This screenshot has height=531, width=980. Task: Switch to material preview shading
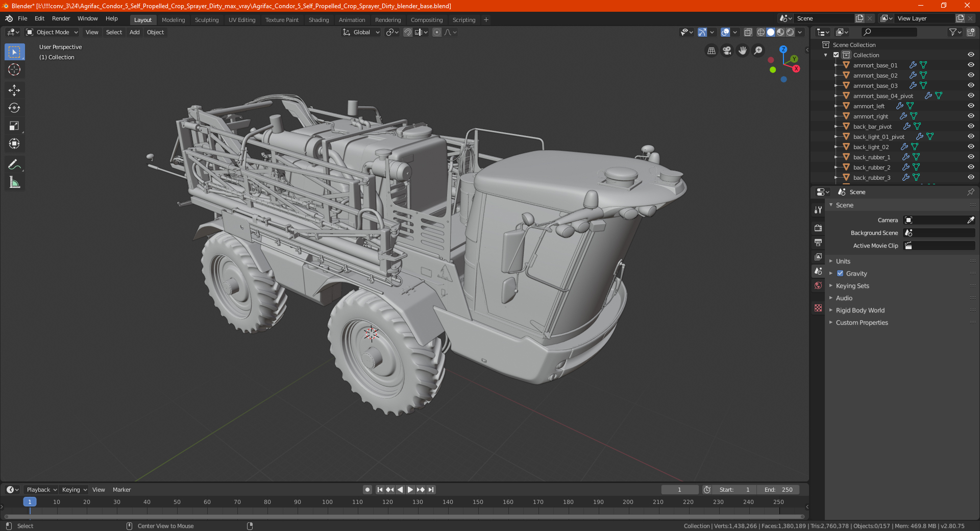(780, 32)
